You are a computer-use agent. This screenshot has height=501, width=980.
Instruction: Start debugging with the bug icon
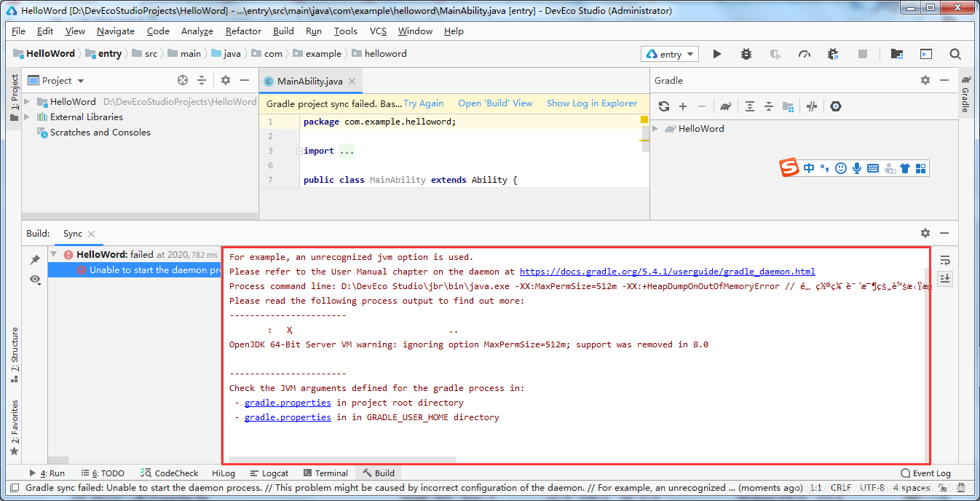click(746, 54)
